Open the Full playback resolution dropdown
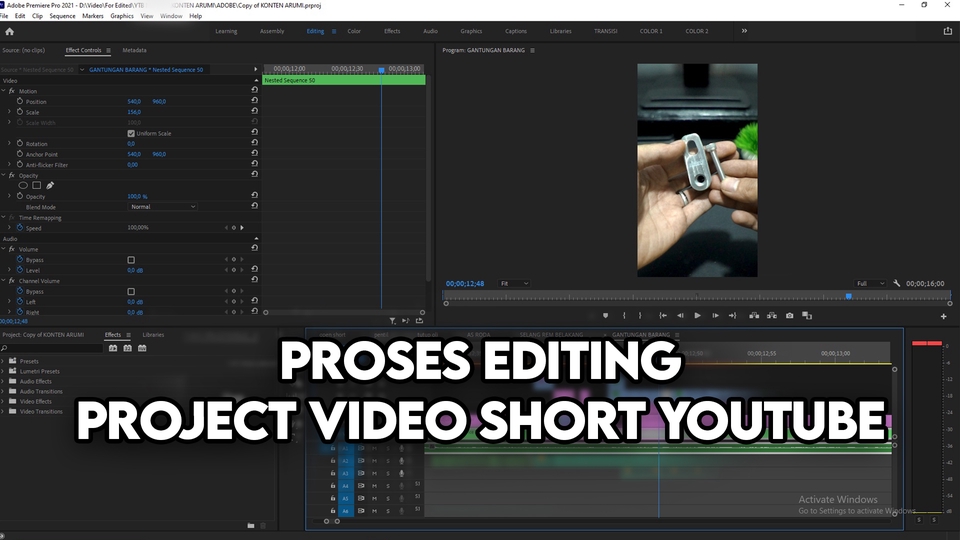The width and height of the screenshot is (960, 540). pos(871,283)
